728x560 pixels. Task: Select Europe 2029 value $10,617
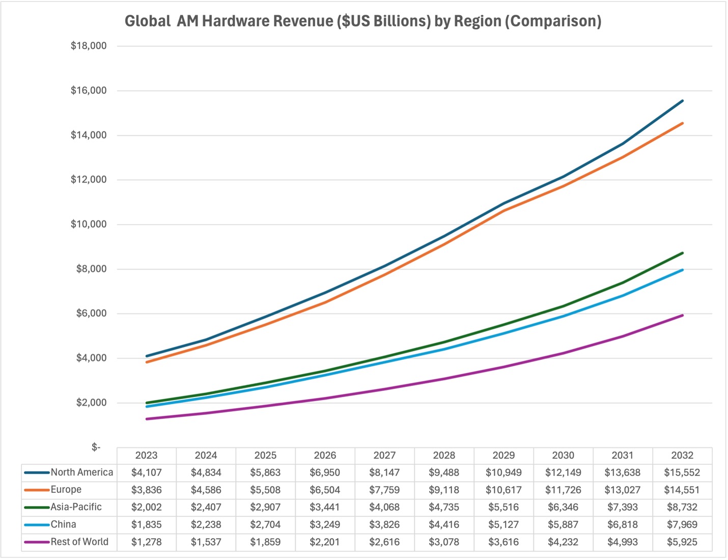pos(503,490)
